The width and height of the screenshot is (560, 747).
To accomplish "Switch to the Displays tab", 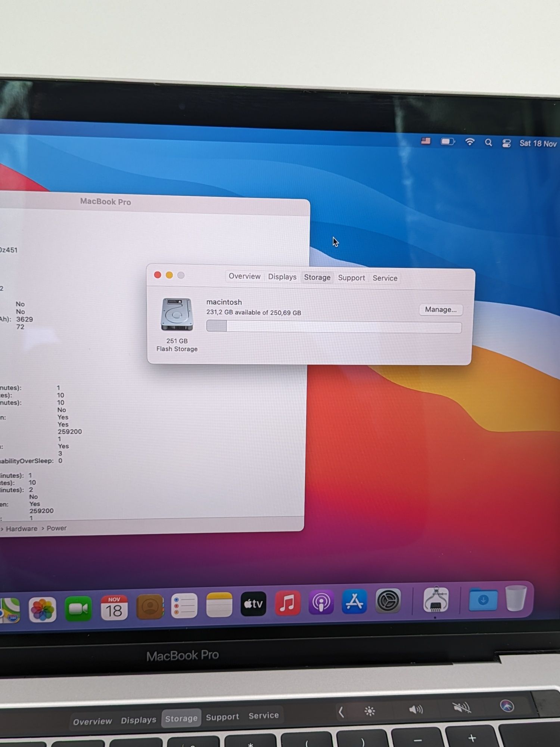I will click(x=282, y=277).
